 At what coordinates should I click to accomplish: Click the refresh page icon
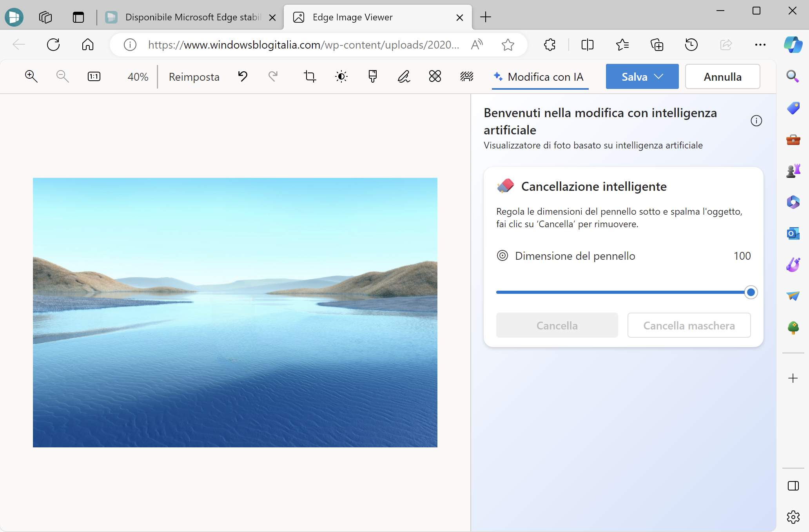click(53, 45)
